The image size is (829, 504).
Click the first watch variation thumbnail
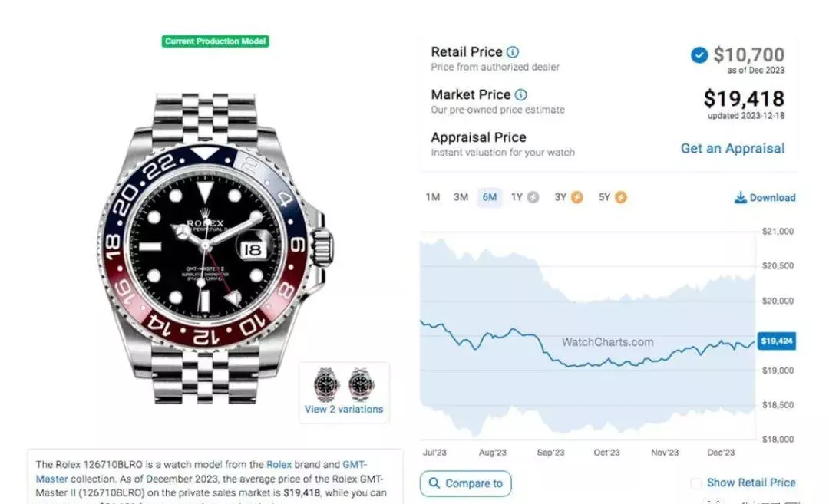(325, 384)
